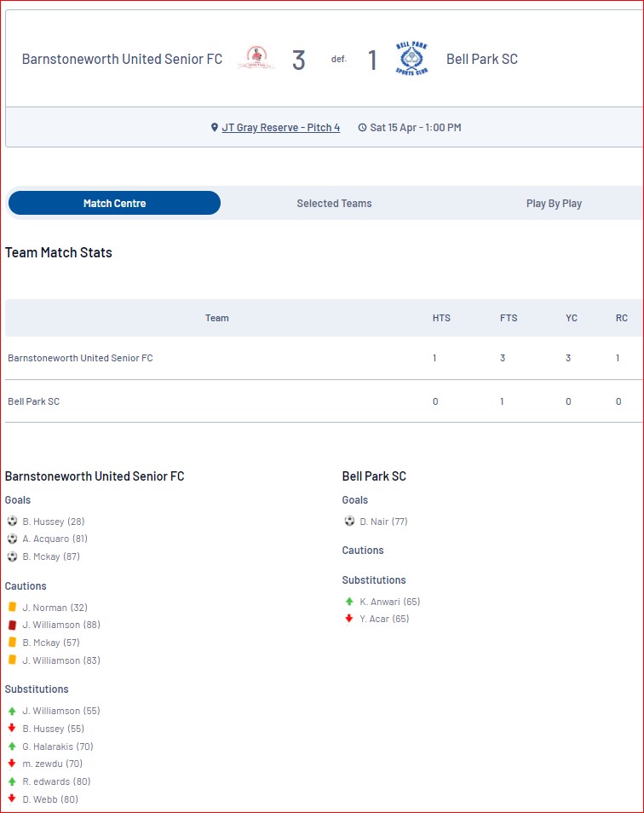Click the location pin icon

(215, 128)
